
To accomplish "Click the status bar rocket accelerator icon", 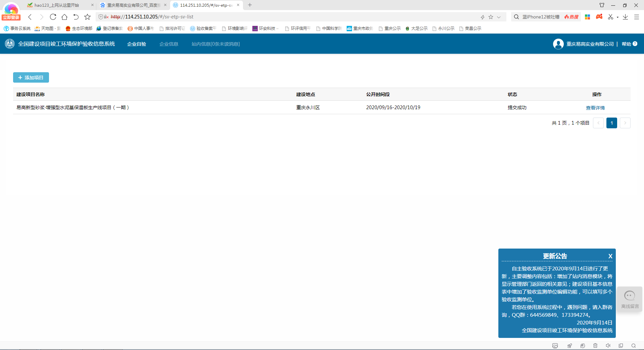I will pos(569,346).
